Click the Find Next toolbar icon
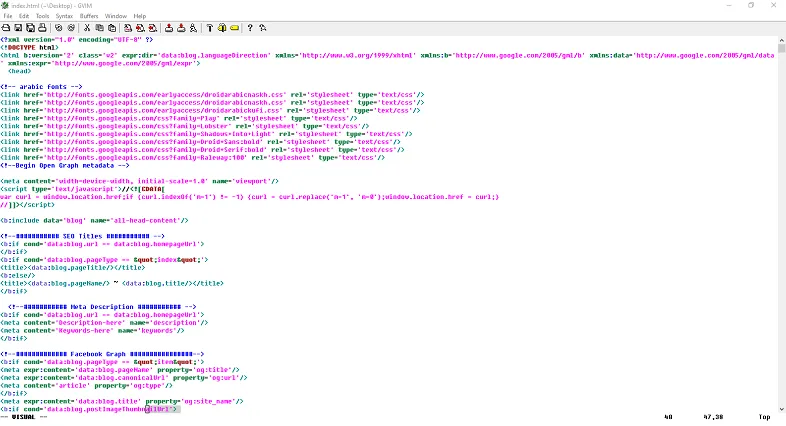 click(140, 28)
